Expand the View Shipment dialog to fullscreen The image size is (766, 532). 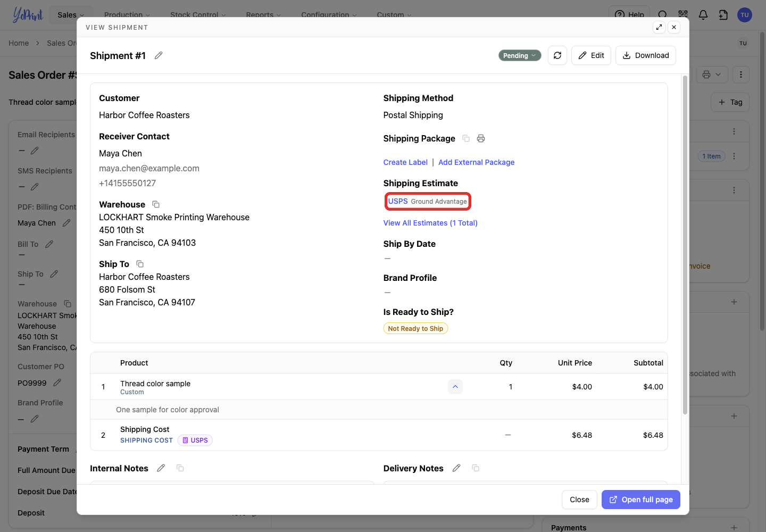(659, 27)
